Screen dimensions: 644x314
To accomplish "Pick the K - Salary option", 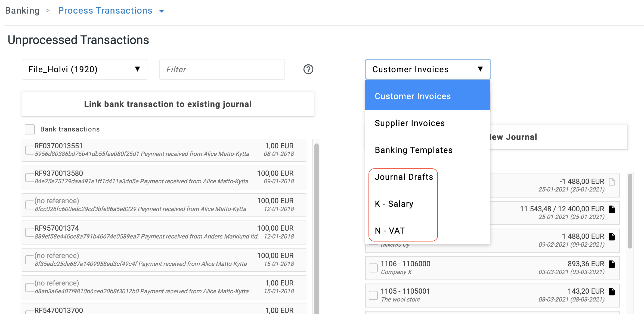I will click(x=394, y=204).
